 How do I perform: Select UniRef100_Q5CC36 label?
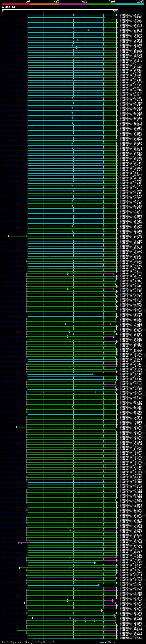click(x=131, y=50)
